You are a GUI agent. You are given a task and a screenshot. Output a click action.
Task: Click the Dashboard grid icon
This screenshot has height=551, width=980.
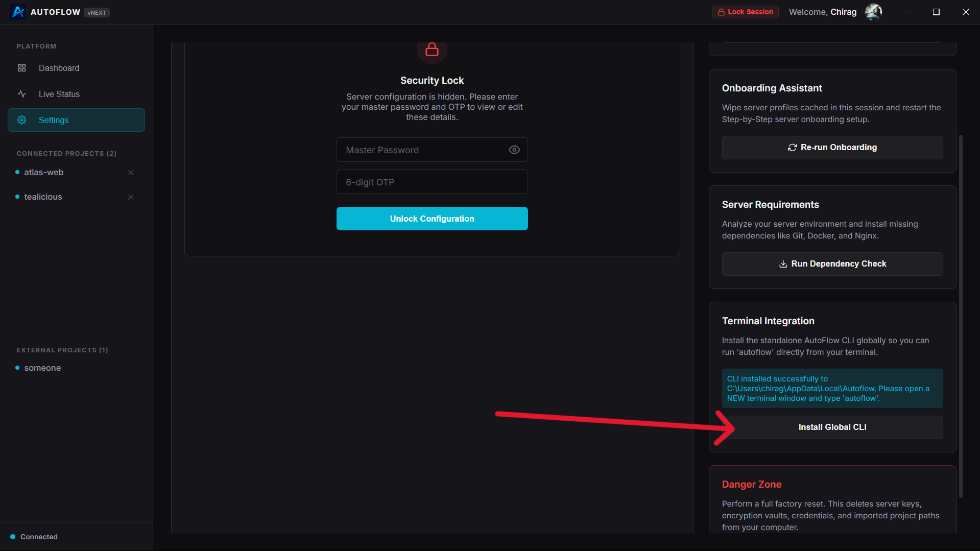pos(21,68)
